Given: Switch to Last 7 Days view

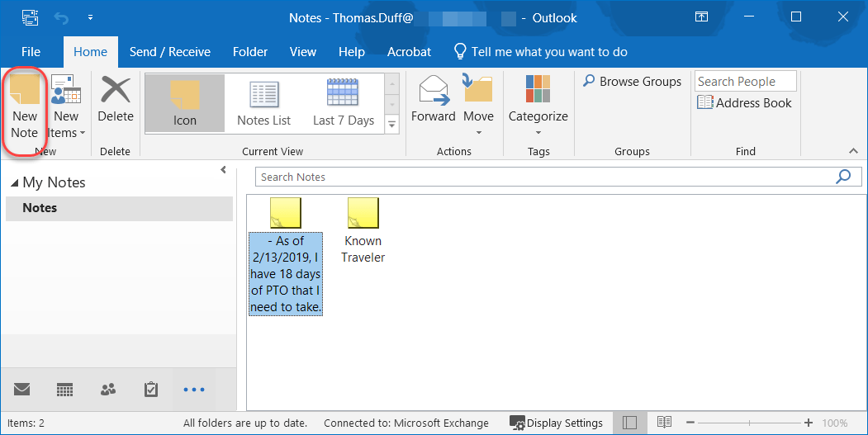Looking at the screenshot, I should pyautogui.click(x=344, y=103).
